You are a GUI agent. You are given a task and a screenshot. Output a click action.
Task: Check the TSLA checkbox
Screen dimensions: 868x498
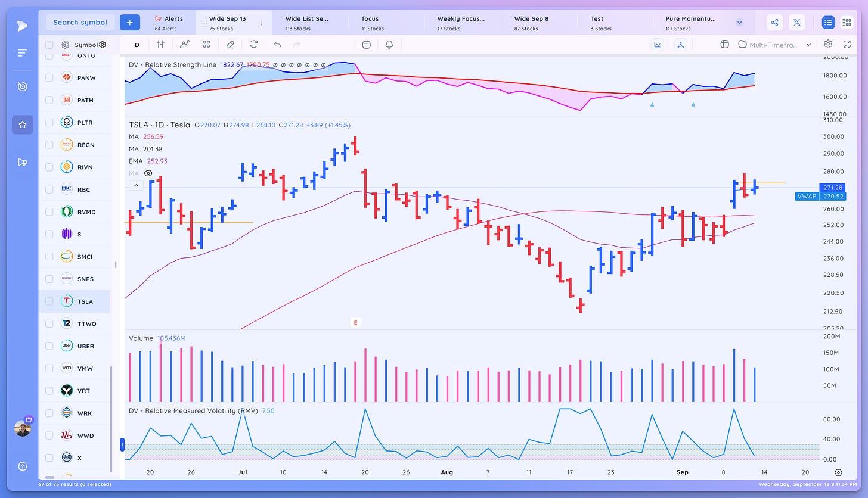point(49,301)
